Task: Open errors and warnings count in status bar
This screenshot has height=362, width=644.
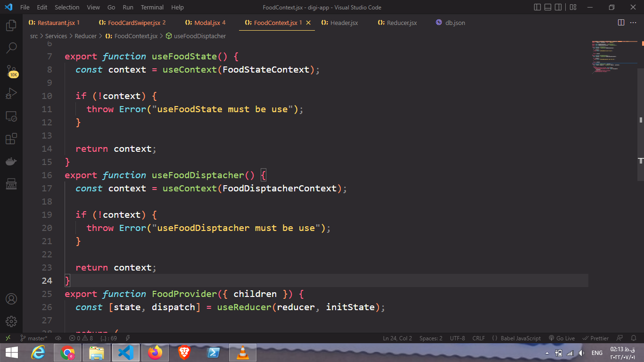Action: [81, 338]
